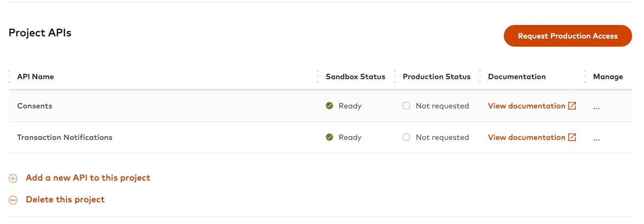Click the plus icon to add API
644x224 pixels.
tap(14, 178)
